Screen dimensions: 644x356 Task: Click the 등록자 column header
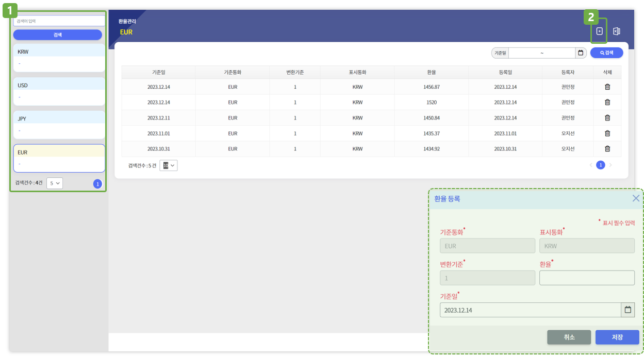(x=568, y=72)
